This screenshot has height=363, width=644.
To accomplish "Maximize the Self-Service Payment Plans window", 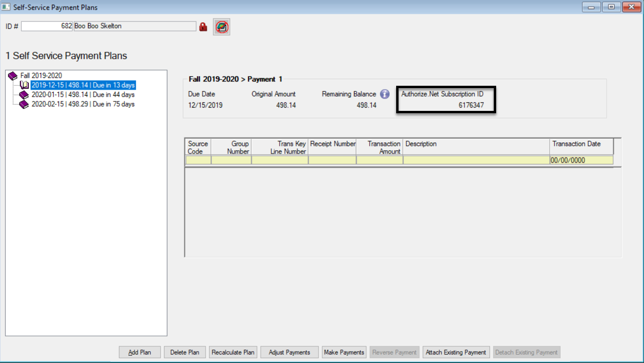I will [x=611, y=7].
